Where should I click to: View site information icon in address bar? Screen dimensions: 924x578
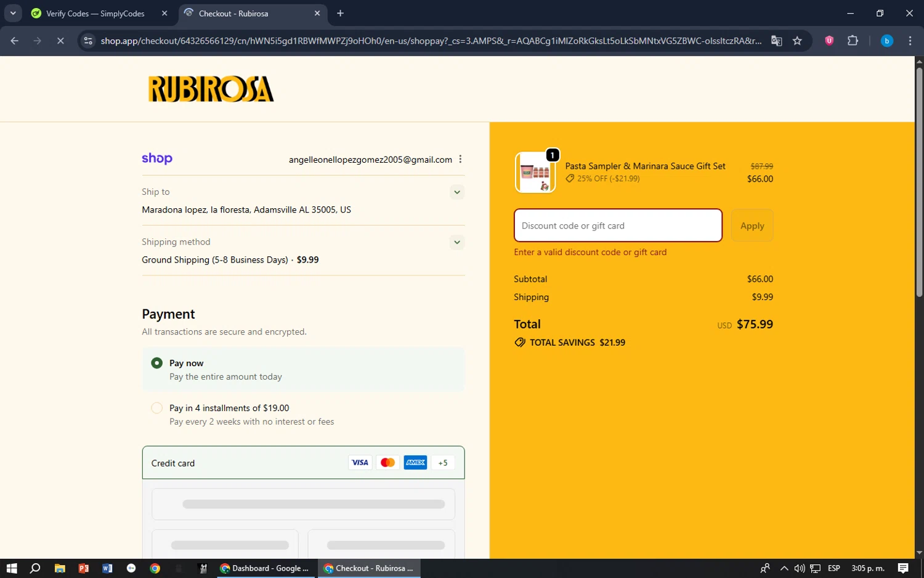point(88,41)
